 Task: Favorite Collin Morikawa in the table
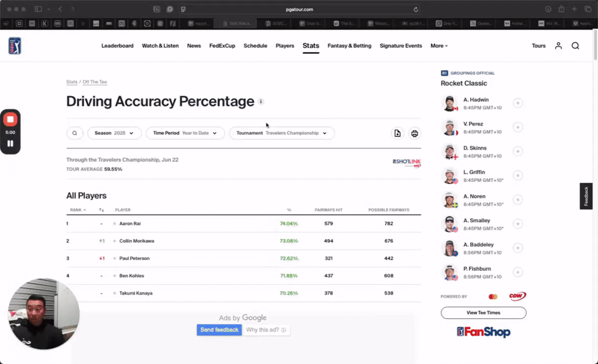coord(114,241)
